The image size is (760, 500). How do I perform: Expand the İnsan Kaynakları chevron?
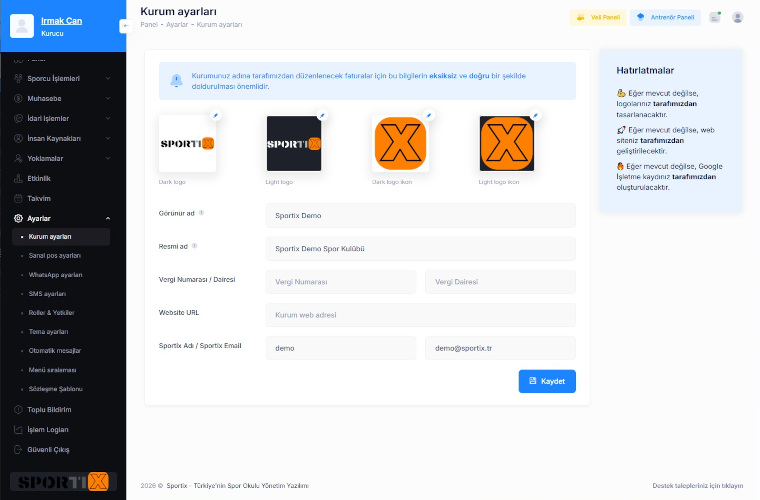(x=108, y=138)
